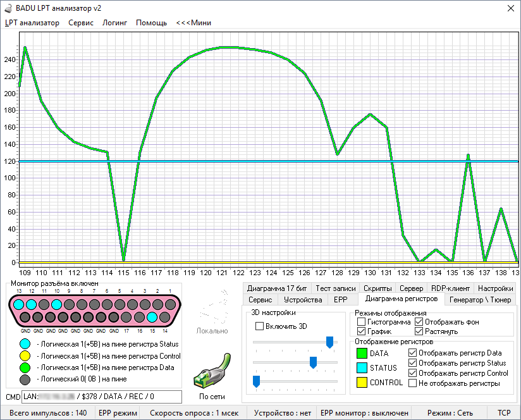The image size is (521, 420).
Task: Click pin 15 cyan indicator on connector
Action: [x=152, y=317]
